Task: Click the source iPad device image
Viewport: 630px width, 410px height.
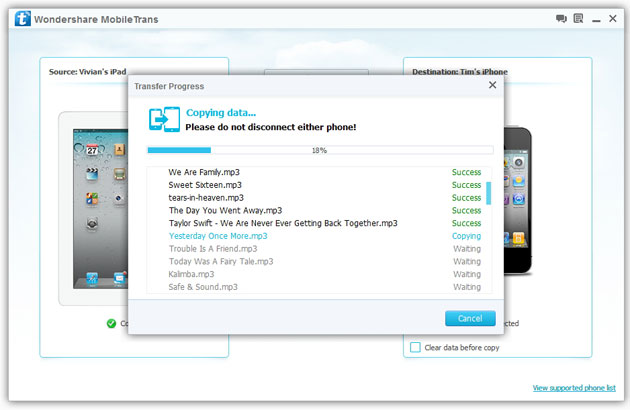Action: (93, 208)
